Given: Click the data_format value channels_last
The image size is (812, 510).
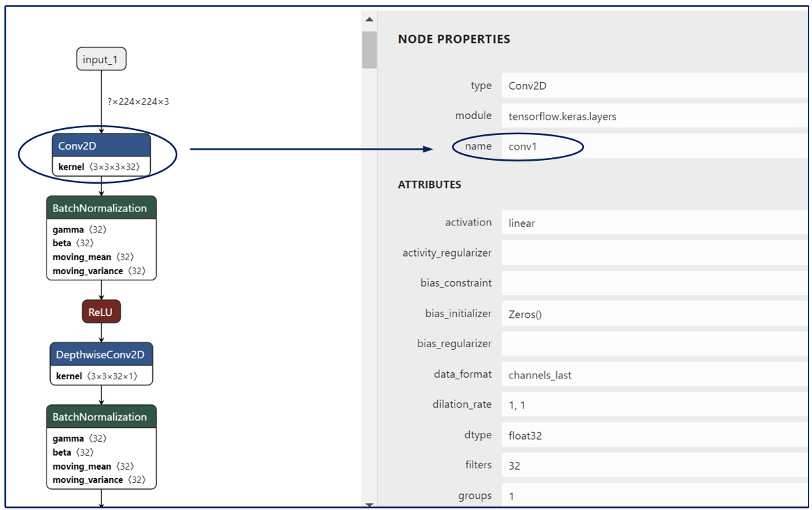Looking at the screenshot, I should click(653, 375).
